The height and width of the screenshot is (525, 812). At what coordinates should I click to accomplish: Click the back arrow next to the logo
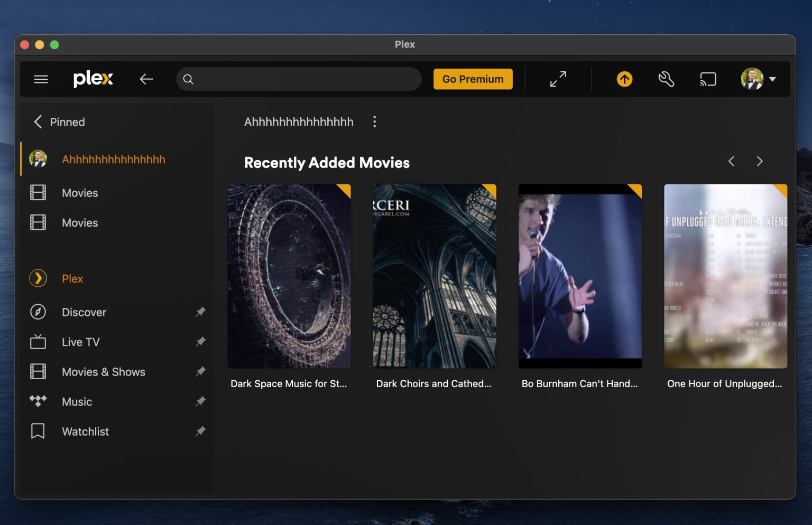point(146,79)
